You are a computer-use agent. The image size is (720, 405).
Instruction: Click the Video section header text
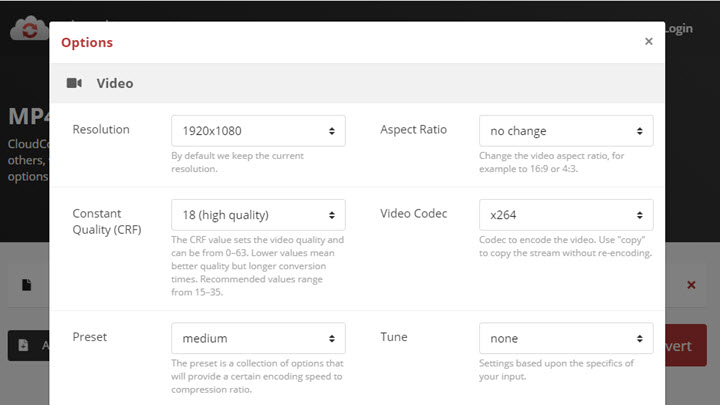tap(115, 84)
